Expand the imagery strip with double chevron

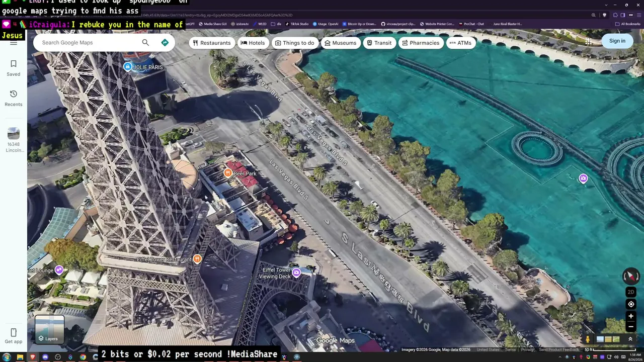click(x=630, y=339)
